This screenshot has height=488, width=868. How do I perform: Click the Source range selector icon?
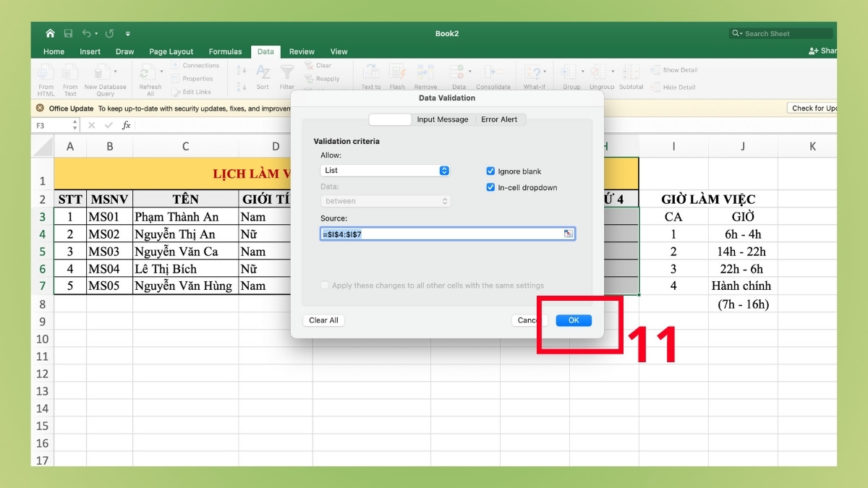pos(567,234)
